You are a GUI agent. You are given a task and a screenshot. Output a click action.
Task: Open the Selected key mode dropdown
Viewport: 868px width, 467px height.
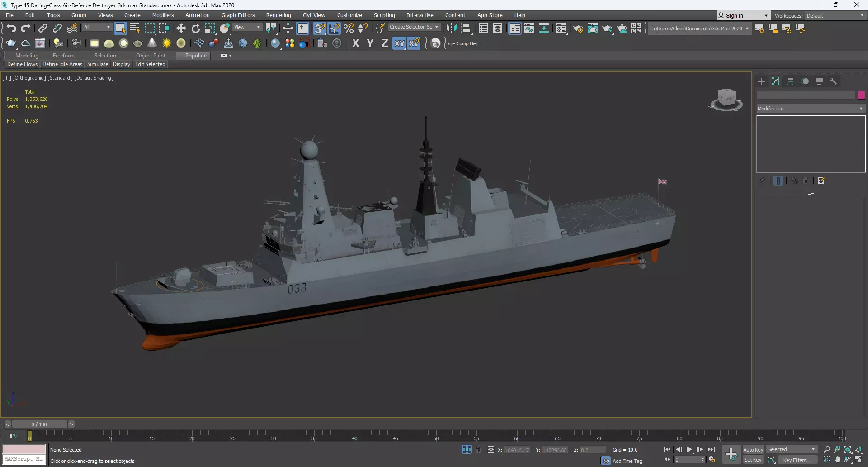[792, 449]
